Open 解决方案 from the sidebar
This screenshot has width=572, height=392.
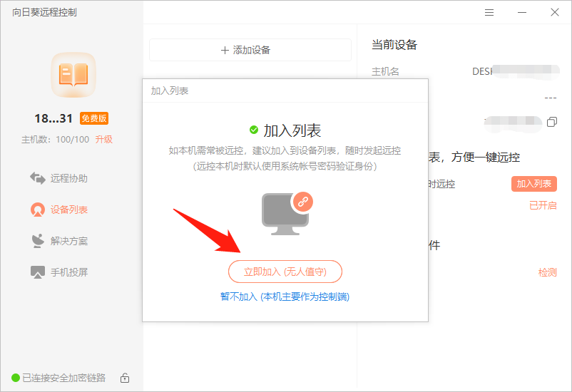pyautogui.click(x=59, y=241)
